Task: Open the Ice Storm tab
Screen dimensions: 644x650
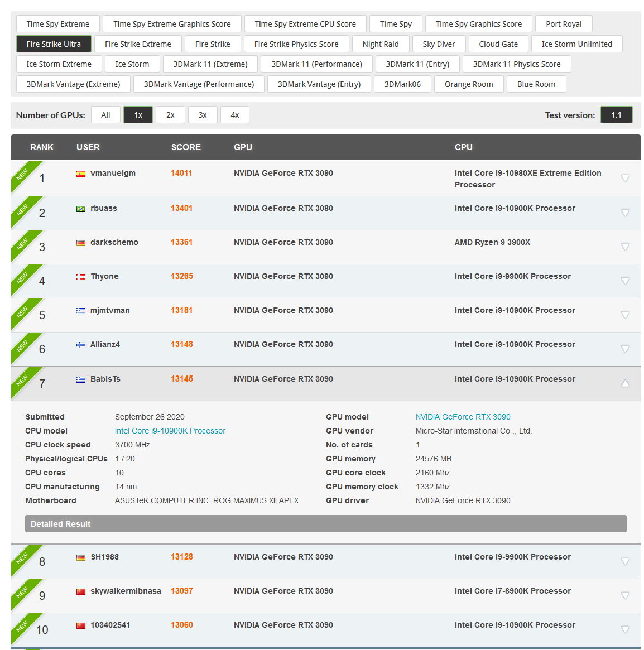Action: pos(132,64)
